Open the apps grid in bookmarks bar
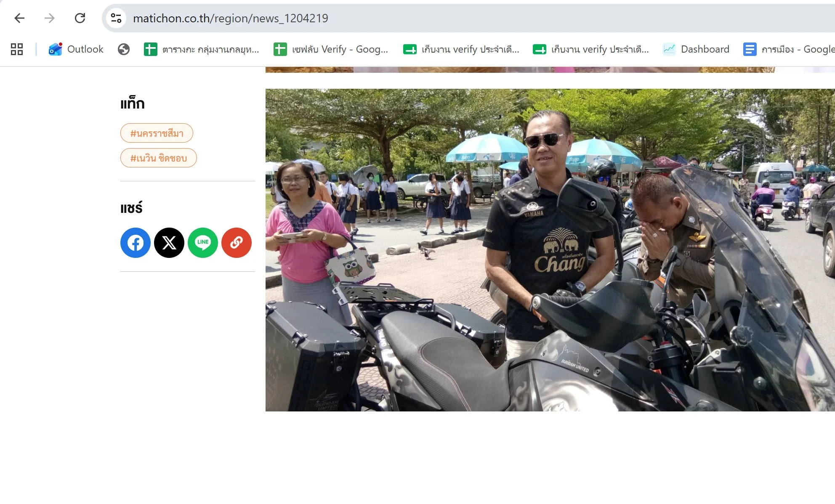Screen dimensions: 835x504 click(x=17, y=49)
